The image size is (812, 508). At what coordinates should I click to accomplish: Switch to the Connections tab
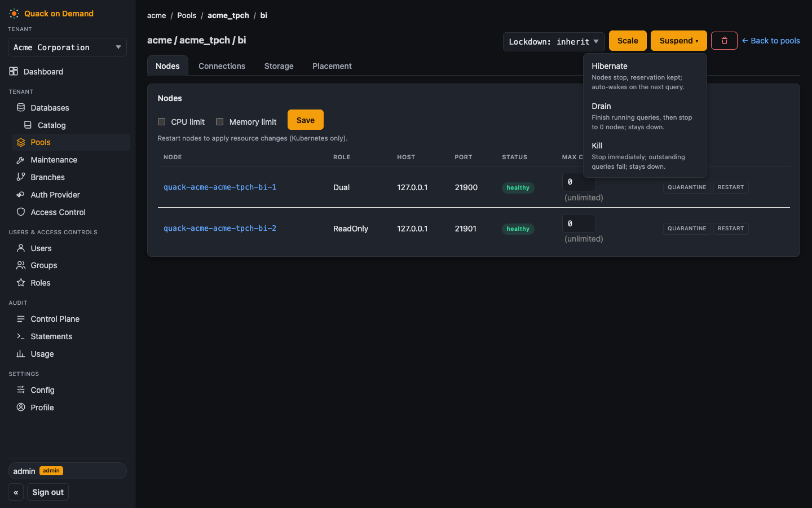click(x=222, y=65)
